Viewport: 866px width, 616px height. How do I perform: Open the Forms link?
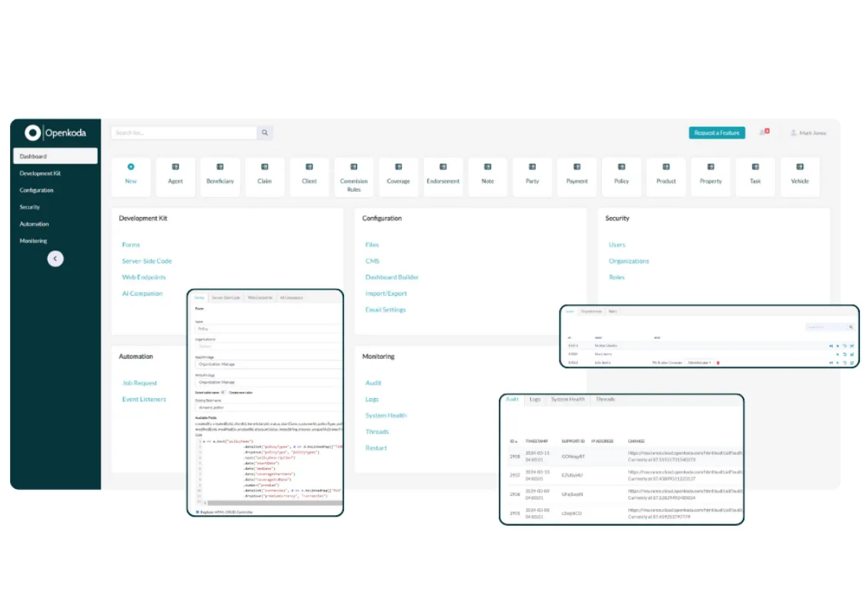coord(131,245)
